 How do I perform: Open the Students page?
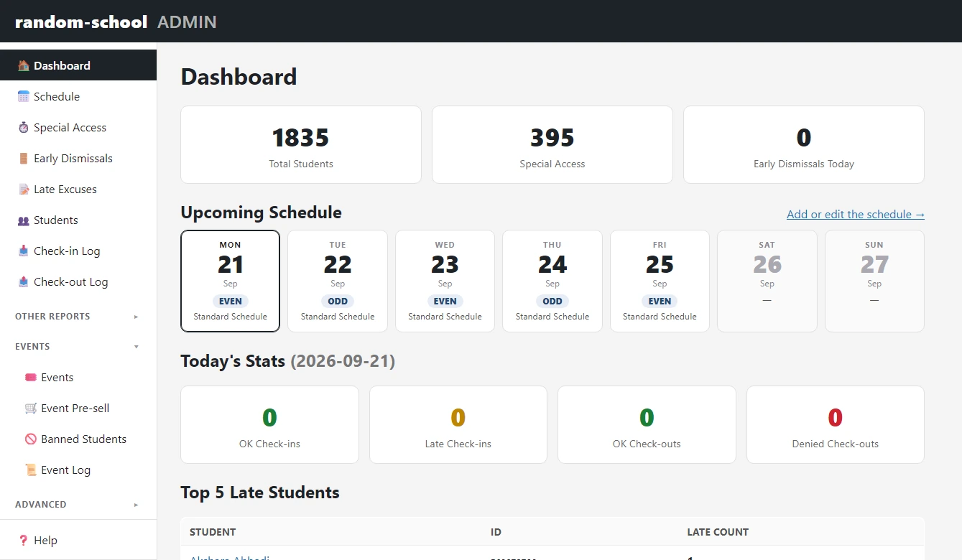click(78, 220)
